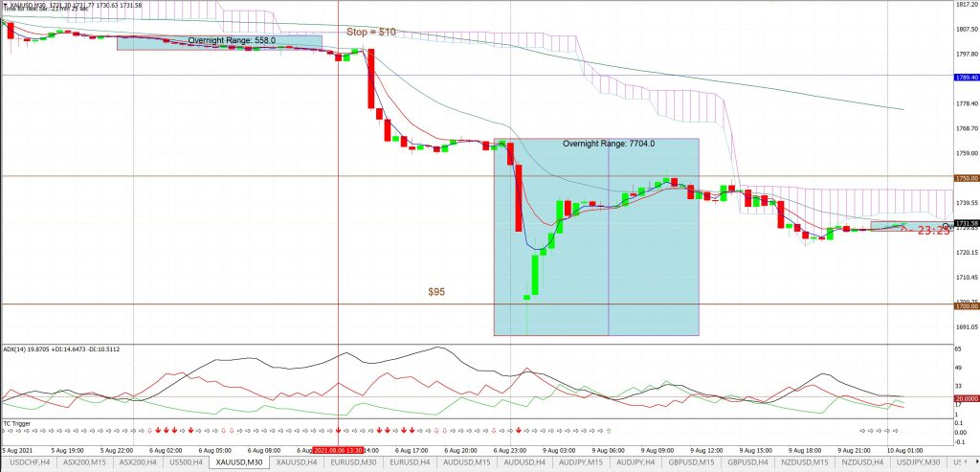Click the 'TC Trigger' indicator label

tap(15, 423)
